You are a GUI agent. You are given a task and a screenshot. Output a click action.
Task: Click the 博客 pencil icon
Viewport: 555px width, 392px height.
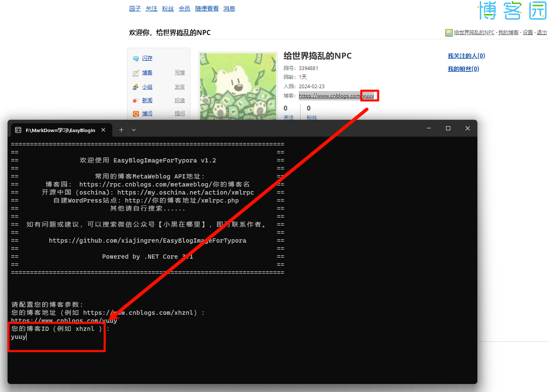click(x=136, y=73)
